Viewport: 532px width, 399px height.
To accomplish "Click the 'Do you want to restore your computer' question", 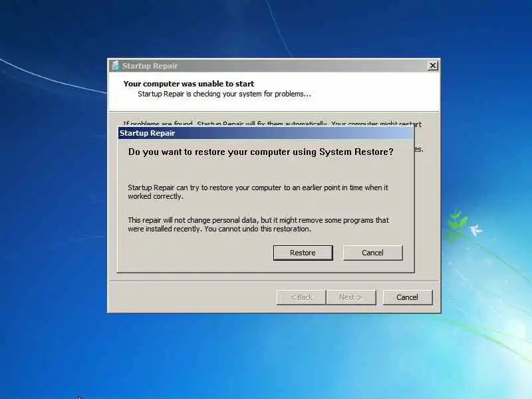I will pyautogui.click(x=261, y=152).
